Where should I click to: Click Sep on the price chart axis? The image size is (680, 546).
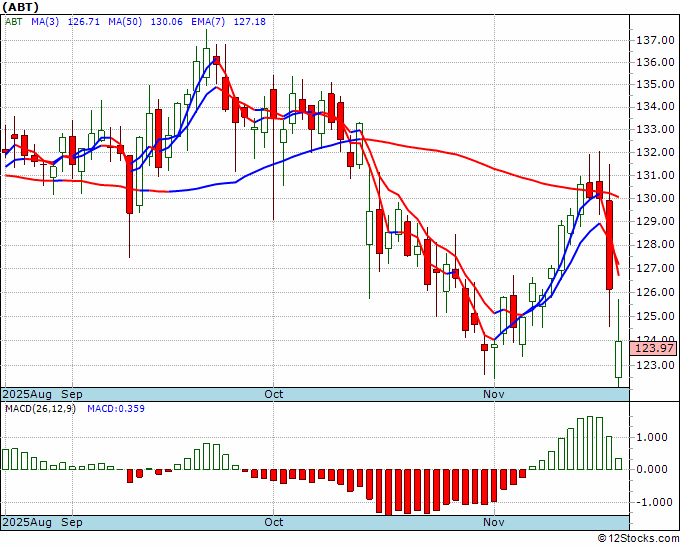coord(72,394)
